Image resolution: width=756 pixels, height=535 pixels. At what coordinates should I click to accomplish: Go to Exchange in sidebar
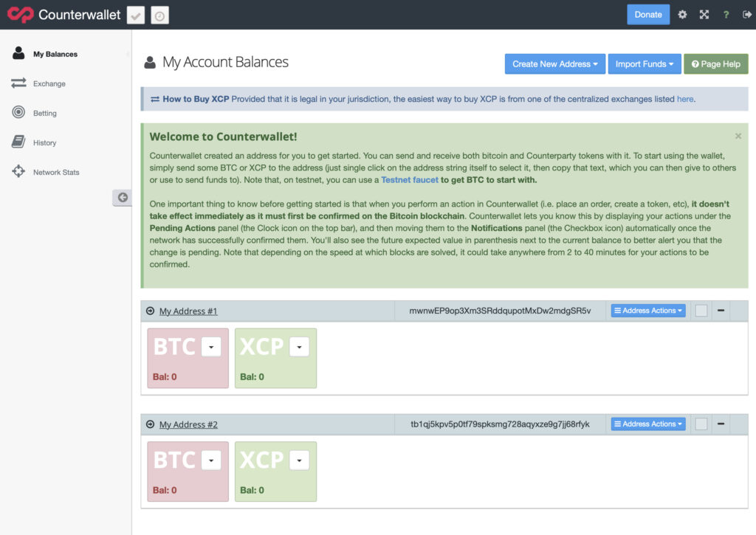(49, 83)
